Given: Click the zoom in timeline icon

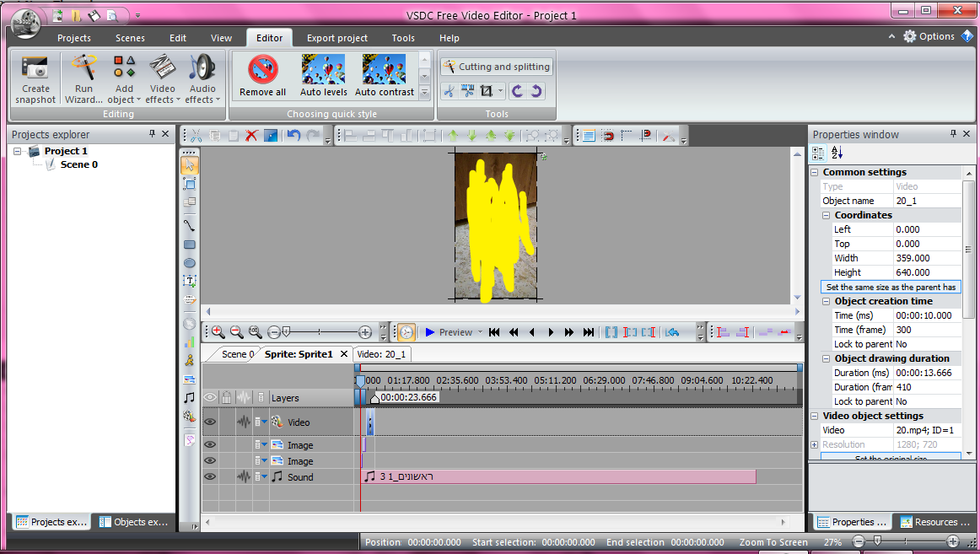Looking at the screenshot, I should 218,332.
